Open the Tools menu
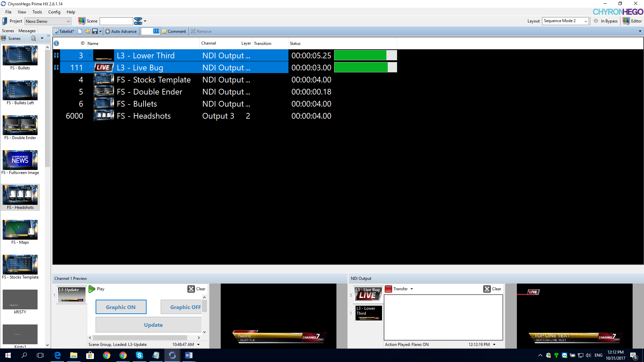This screenshot has height=362, width=644. [37, 12]
